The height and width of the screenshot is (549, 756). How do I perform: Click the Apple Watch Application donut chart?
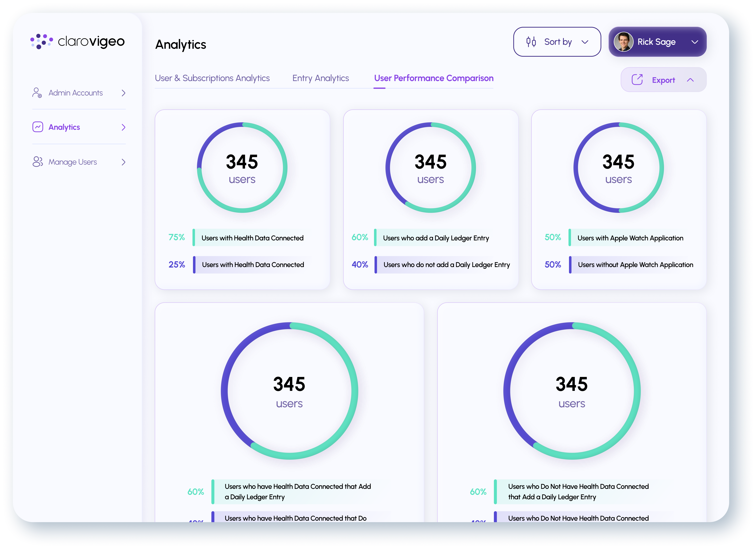click(x=618, y=167)
